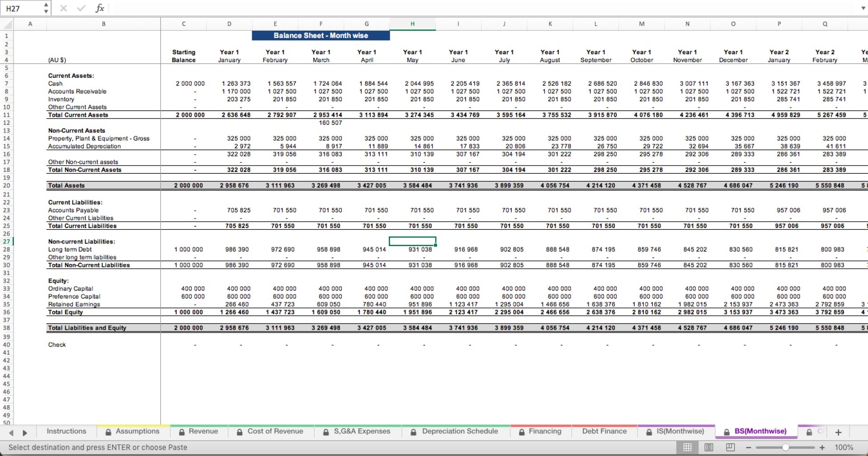Click the Page Break Preview icon
The image size is (868, 456).
click(x=730, y=447)
